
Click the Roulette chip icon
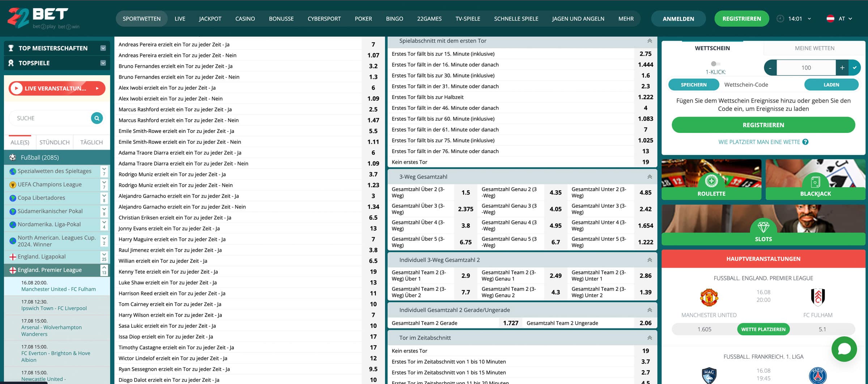click(711, 180)
